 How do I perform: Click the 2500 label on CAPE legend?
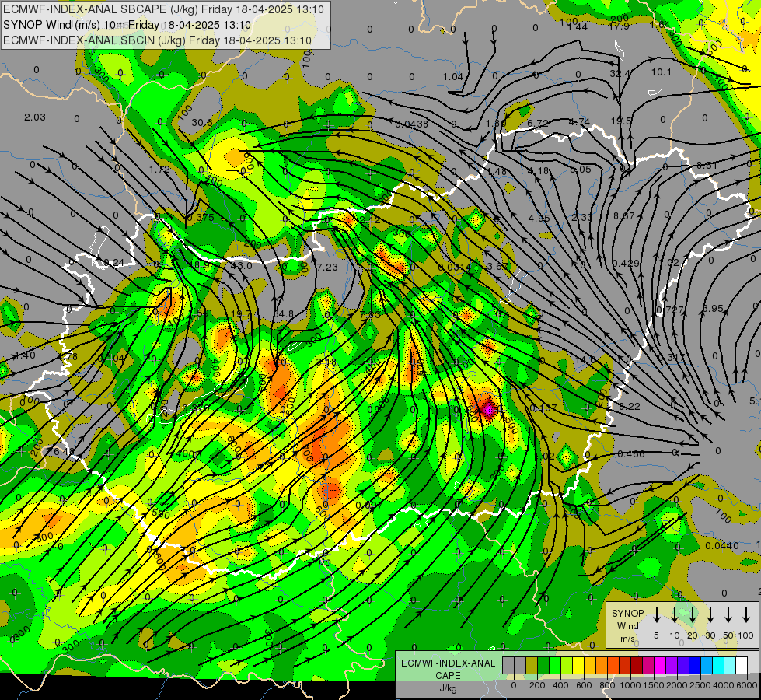(700, 685)
